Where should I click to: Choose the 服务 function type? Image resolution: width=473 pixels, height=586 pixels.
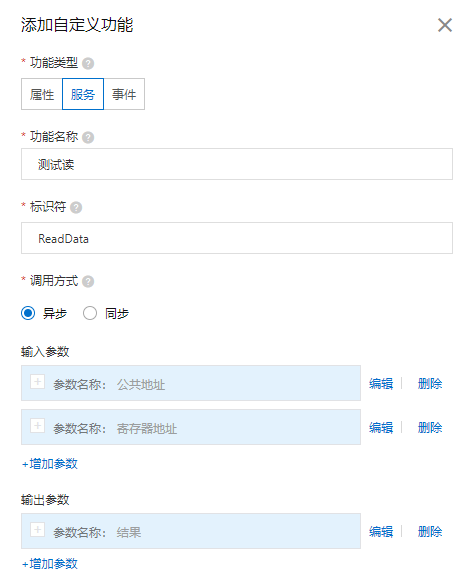point(83,94)
